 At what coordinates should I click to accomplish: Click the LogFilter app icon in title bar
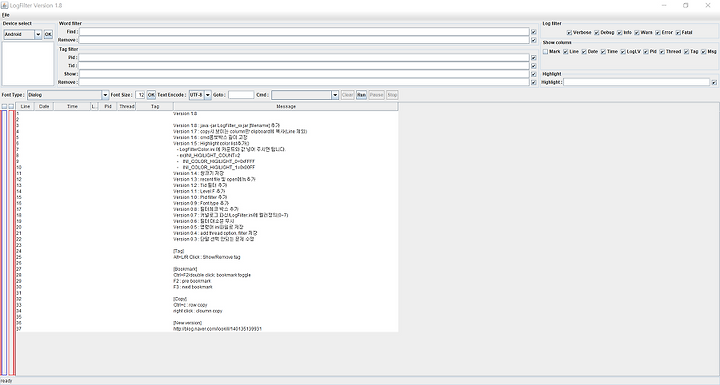(5, 5)
